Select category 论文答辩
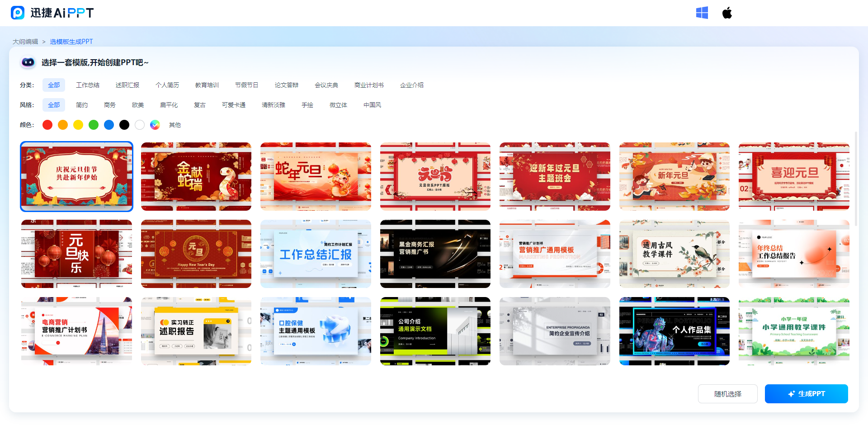 [x=287, y=85]
